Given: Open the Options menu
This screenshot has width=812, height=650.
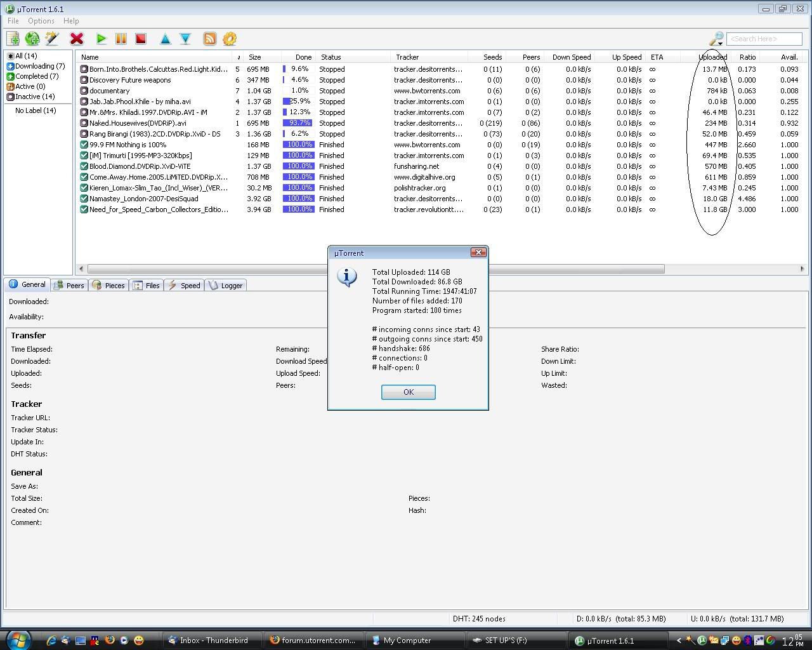Looking at the screenshot, I should [41, 21].
